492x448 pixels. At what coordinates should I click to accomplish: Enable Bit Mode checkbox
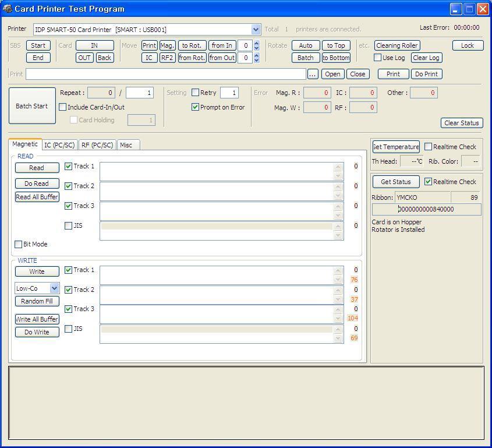pyautogui.click(x=18, y=244)
